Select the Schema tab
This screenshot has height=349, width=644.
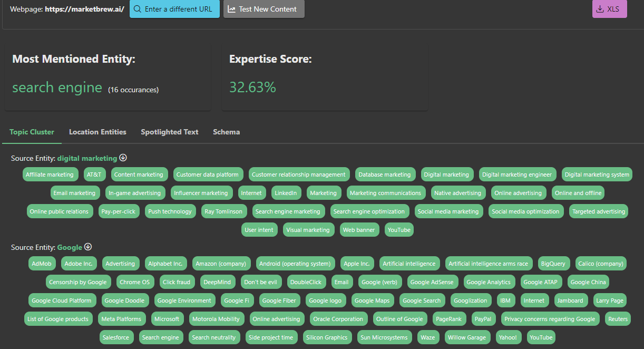(x=226, y=132)
